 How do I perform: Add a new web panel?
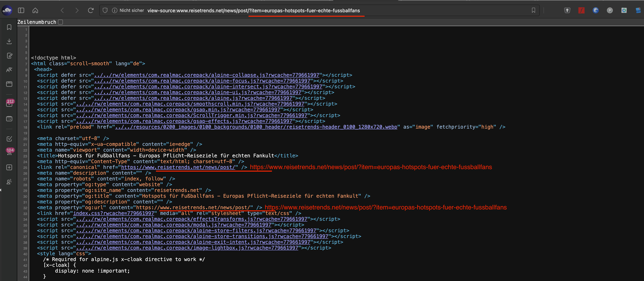point(9,167)
